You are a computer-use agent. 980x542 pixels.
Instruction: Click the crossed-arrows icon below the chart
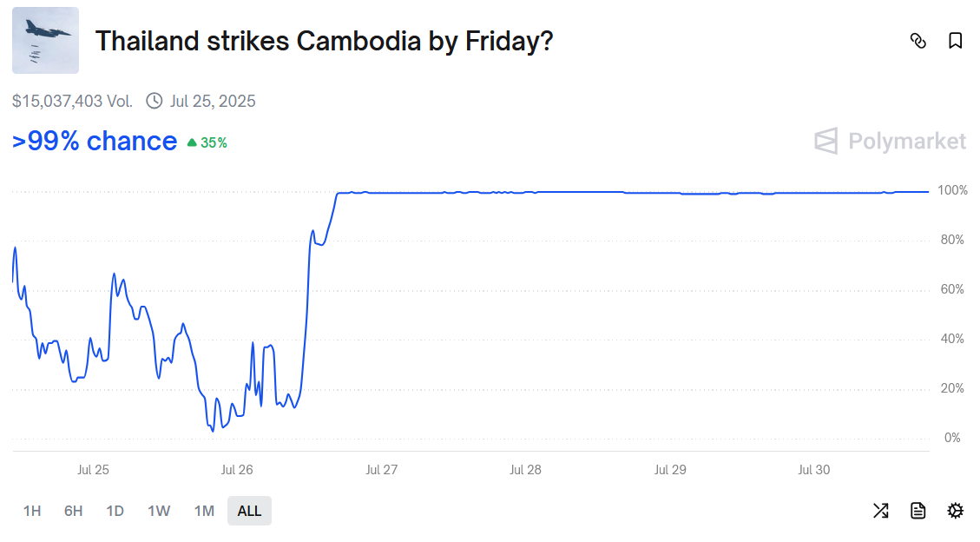(880, 511)
